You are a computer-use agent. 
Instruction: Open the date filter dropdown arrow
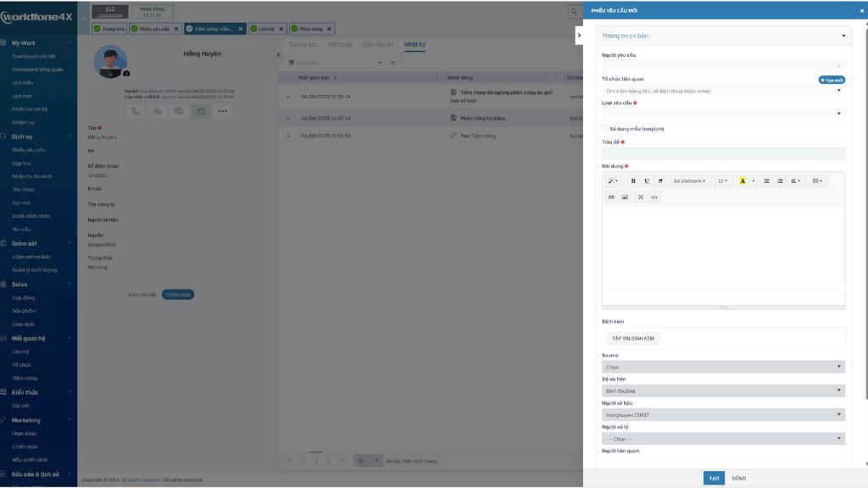380,63
